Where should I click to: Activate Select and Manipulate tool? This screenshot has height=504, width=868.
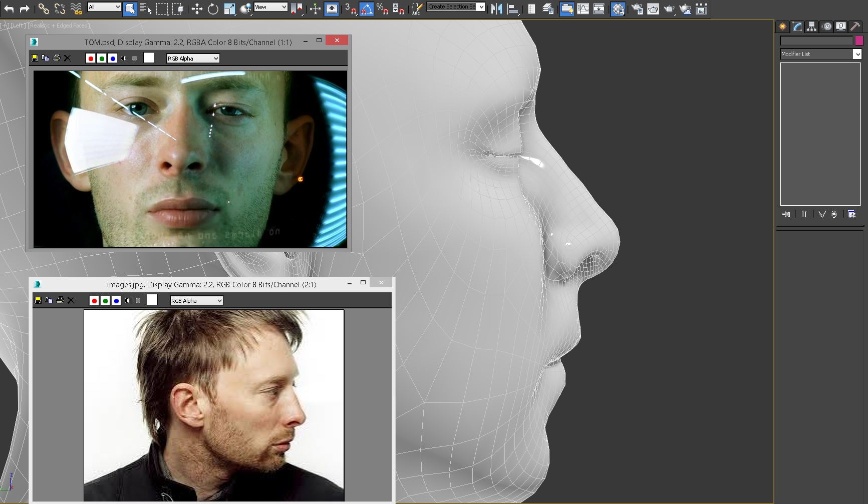[315, 9]
